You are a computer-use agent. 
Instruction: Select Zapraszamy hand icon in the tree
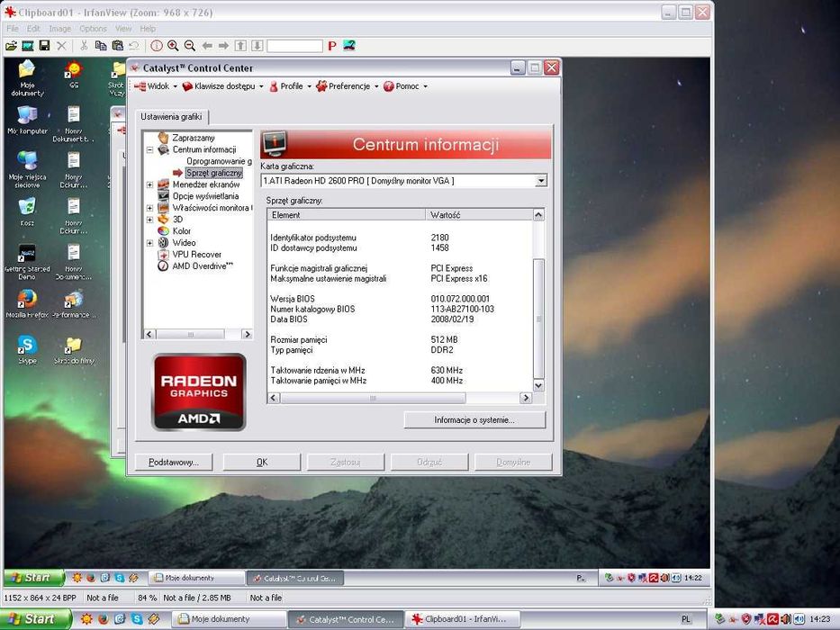coord(163,139)
